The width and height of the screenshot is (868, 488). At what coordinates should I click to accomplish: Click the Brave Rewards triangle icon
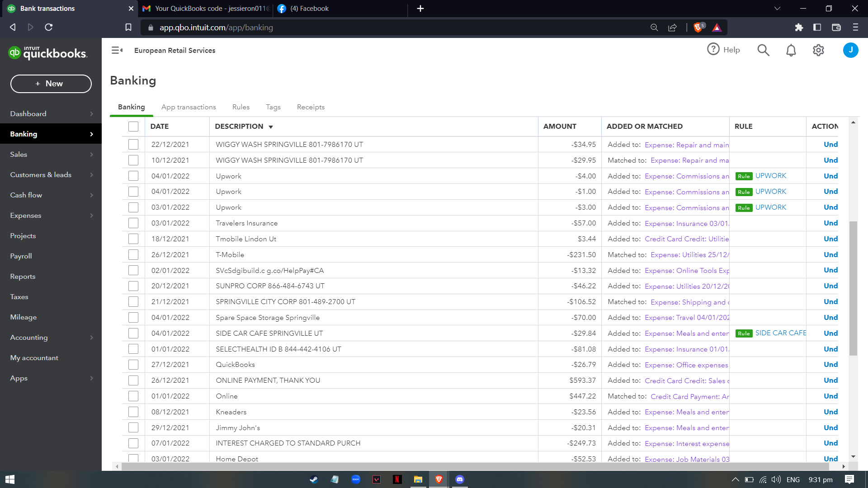pyautogui.click(x=717, y=28)
